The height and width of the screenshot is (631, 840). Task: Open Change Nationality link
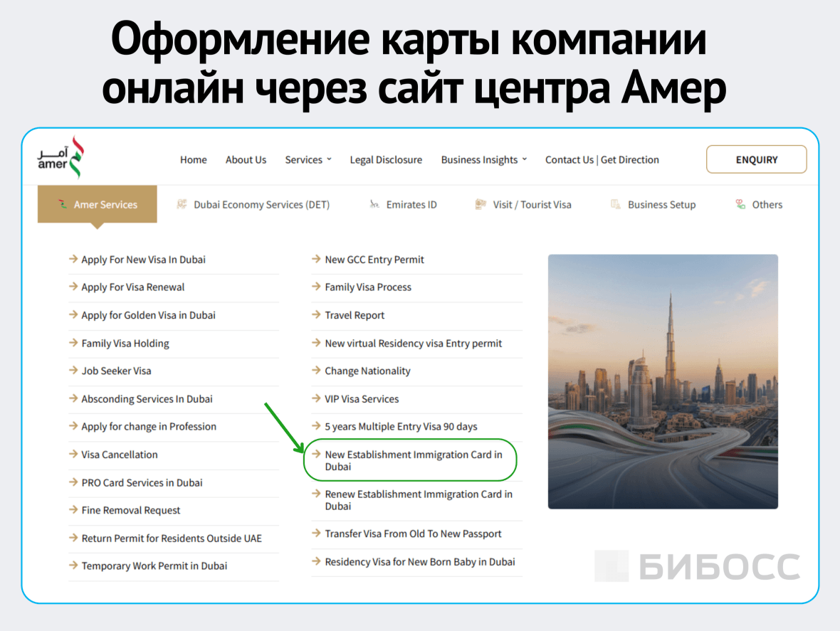coord(367,371)
